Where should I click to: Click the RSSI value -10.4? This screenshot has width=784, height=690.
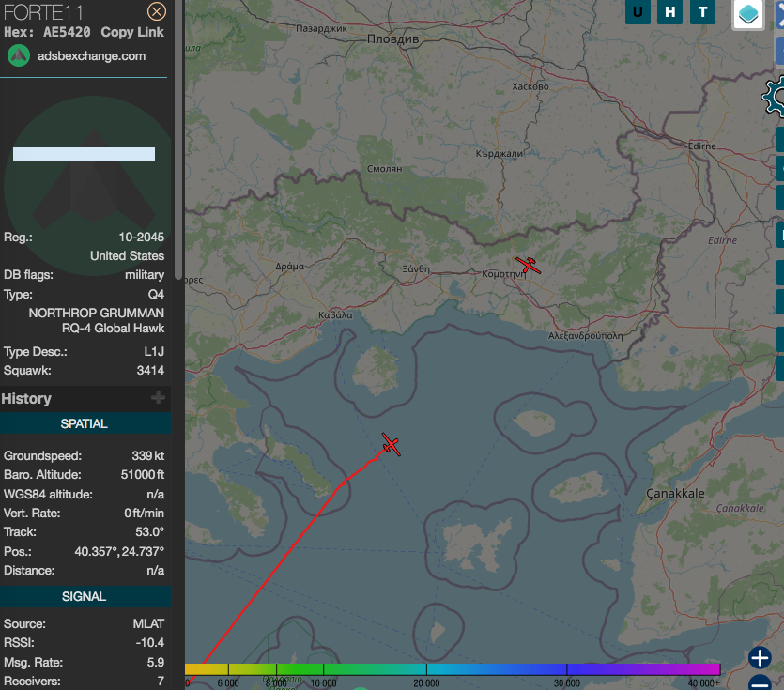(150, 643)
